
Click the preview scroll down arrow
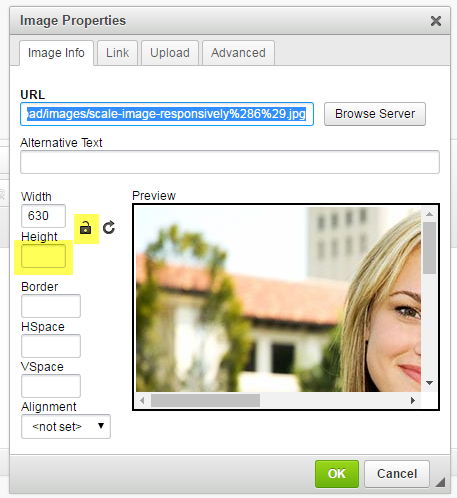[429, 383]
